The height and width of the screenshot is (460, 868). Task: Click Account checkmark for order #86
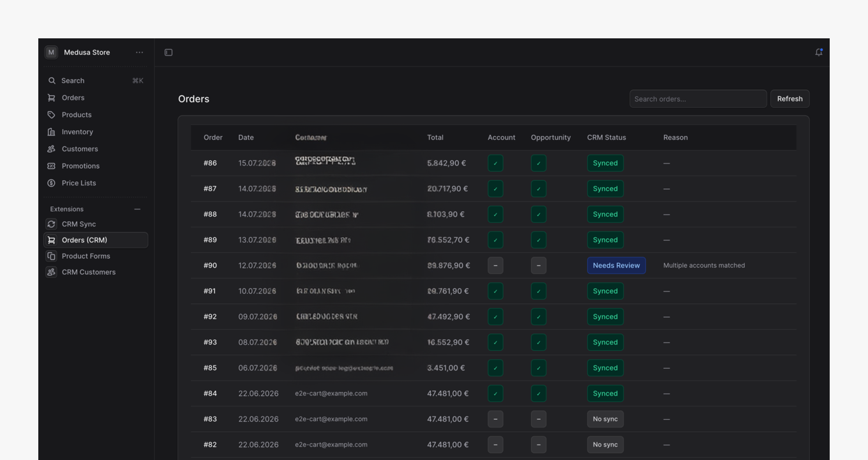pos(495,163)
